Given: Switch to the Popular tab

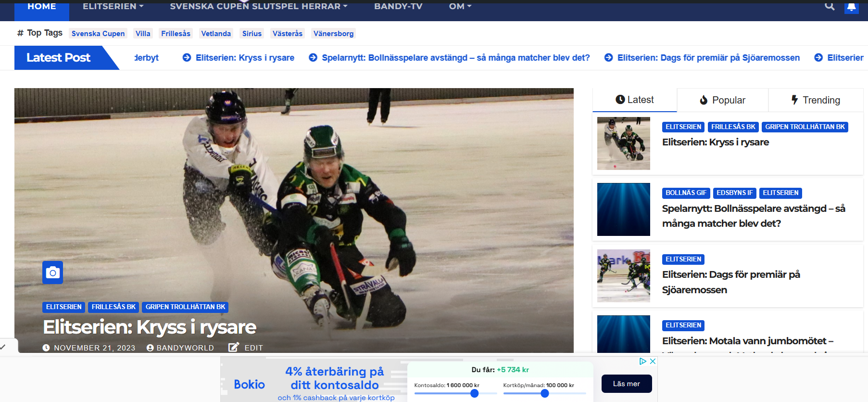Looking at the screenshot, I should [722, 100].
